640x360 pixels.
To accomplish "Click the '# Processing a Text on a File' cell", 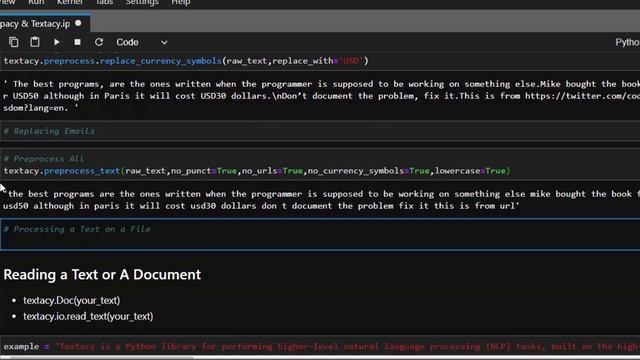I will 320,233.
